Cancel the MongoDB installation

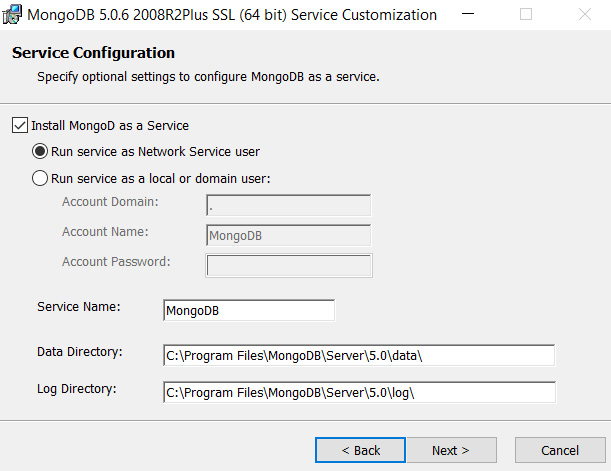coord(560,450)
